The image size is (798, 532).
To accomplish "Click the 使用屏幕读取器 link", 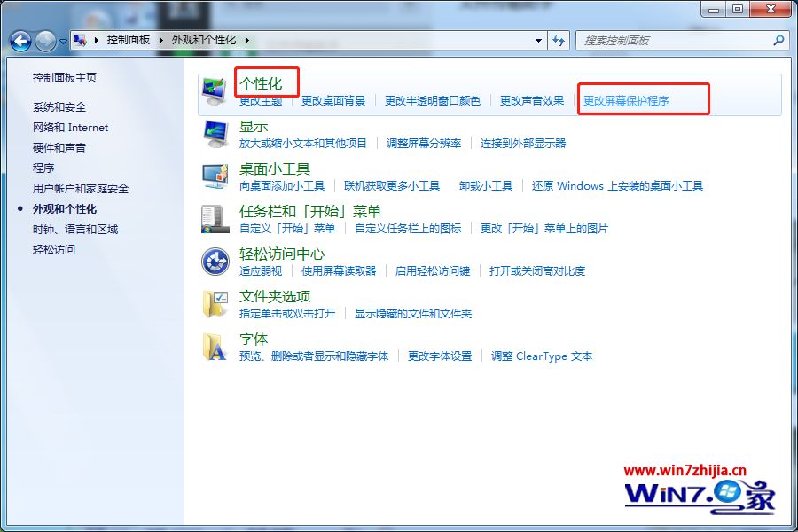I will point(339,270).
